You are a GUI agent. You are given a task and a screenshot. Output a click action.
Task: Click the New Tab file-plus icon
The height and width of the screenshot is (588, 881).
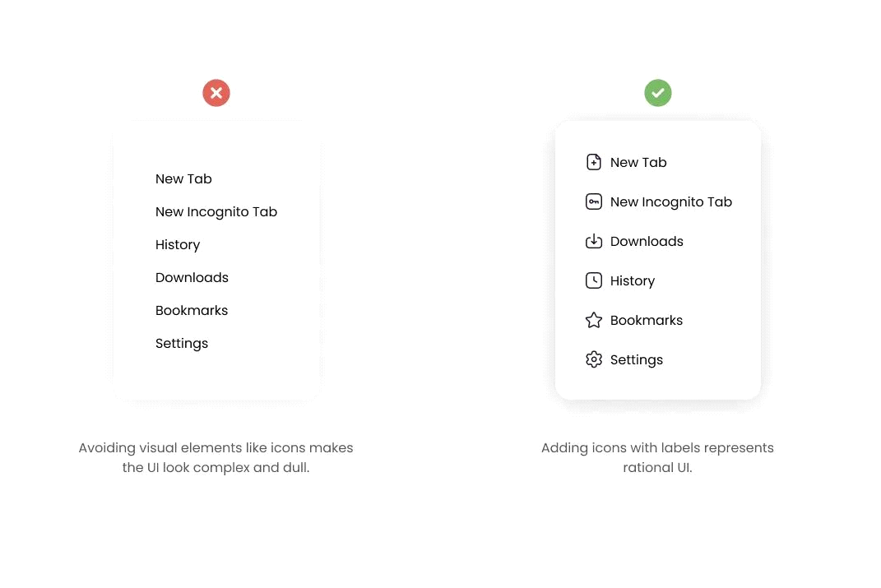[593, 162]
